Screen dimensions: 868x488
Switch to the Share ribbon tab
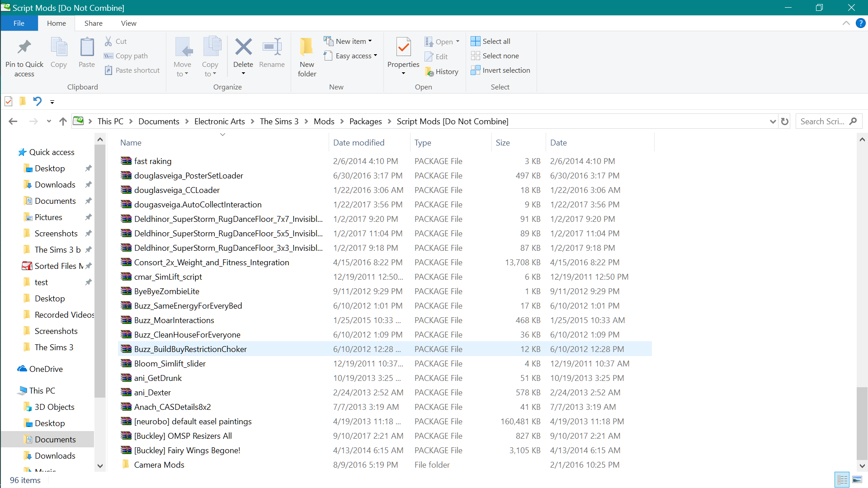pyautogui.click(x=94, y=23)
